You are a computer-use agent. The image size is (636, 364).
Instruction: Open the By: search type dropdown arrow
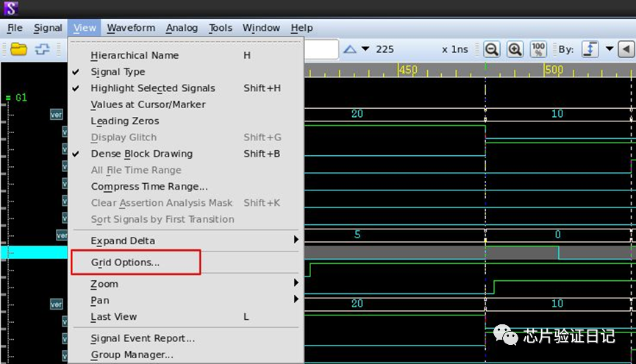coord(610,49)
